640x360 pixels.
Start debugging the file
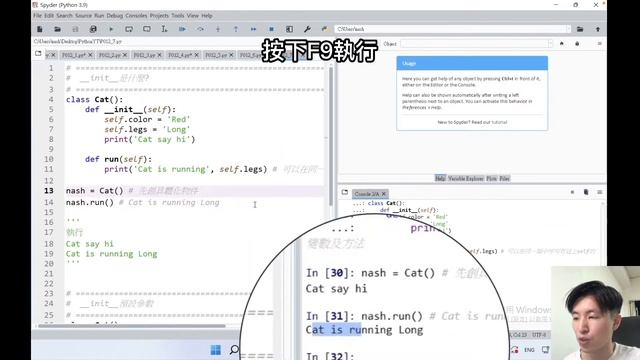tap(182, 29)
